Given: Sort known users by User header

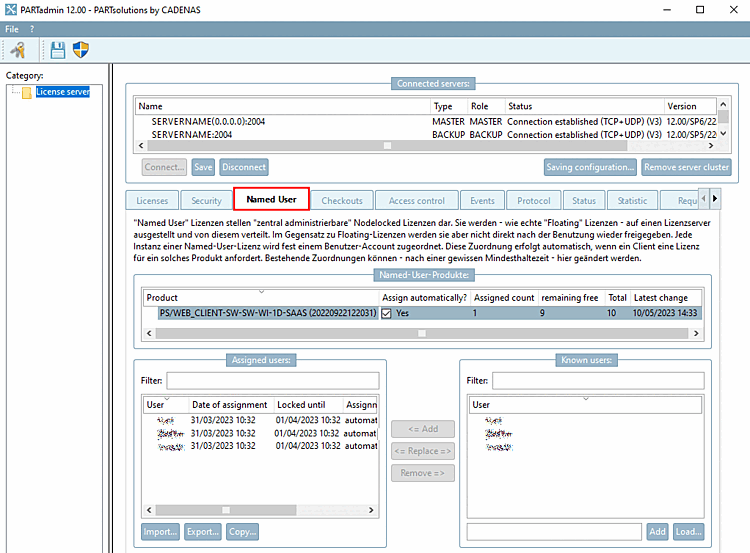Looking at the screenshot, I should [x=585, y=405].
